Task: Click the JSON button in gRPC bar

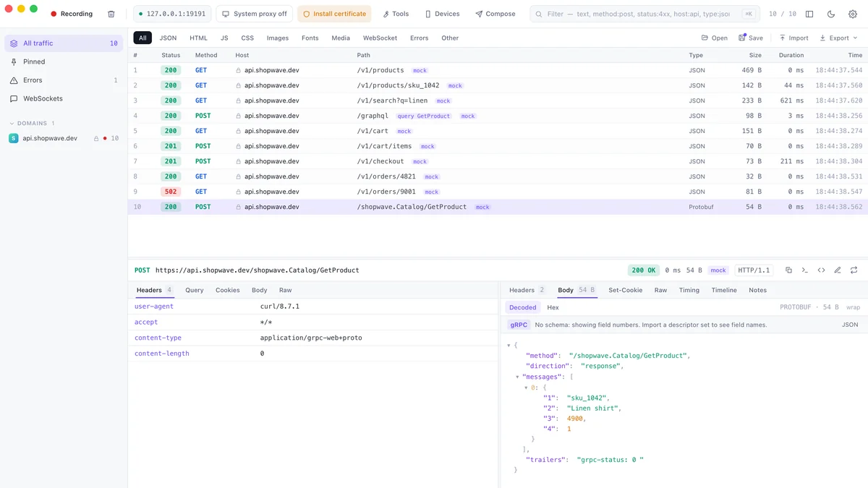Action: [x=850, y=325]
